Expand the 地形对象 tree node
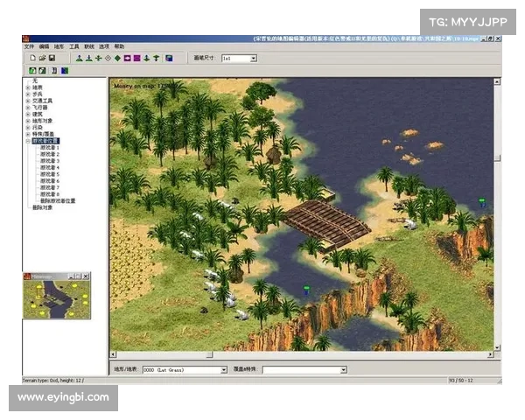The image size is (525, 420). click(x=28, y=121)
